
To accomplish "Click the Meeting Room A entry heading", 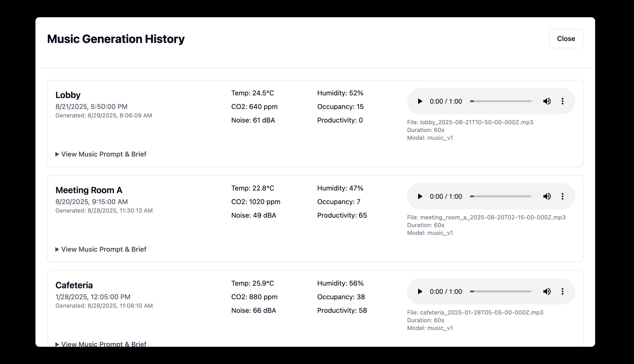I will [89, 190].
